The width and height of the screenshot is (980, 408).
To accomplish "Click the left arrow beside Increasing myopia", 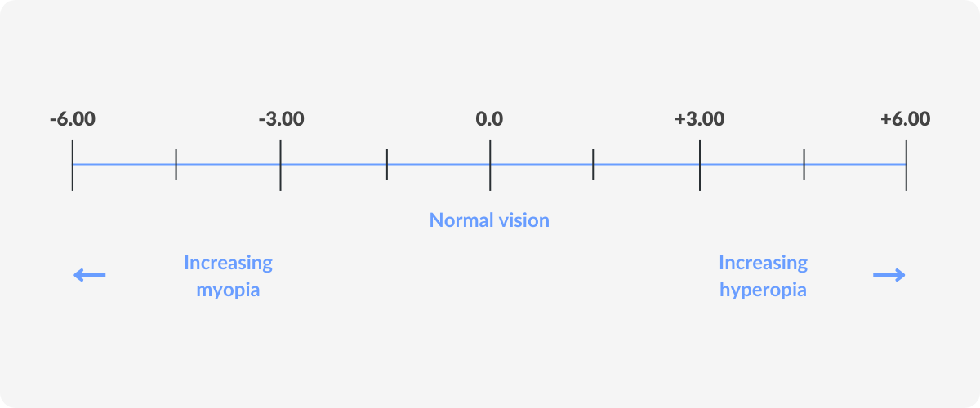I will click(90, 276).
